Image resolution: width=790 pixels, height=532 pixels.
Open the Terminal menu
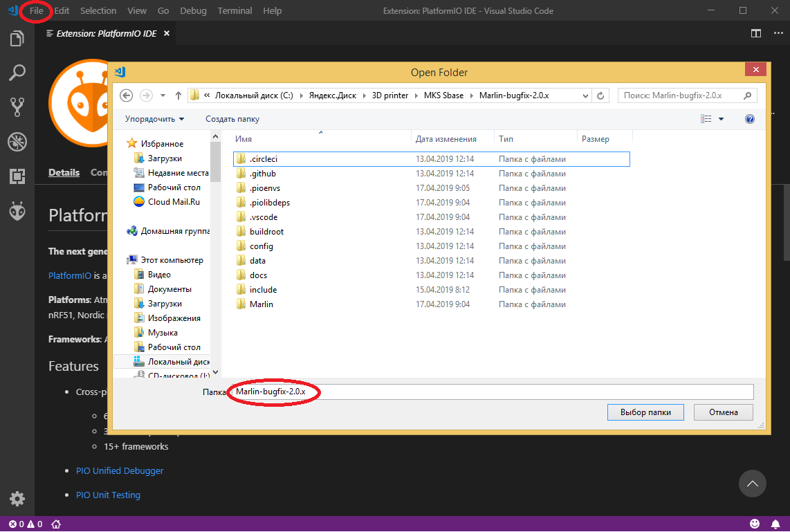coord(235,10)
